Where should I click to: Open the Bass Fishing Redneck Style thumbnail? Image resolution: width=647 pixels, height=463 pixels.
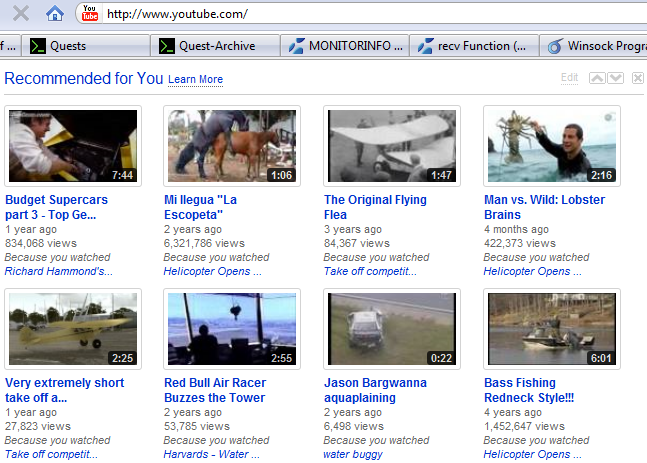[552, 329]
